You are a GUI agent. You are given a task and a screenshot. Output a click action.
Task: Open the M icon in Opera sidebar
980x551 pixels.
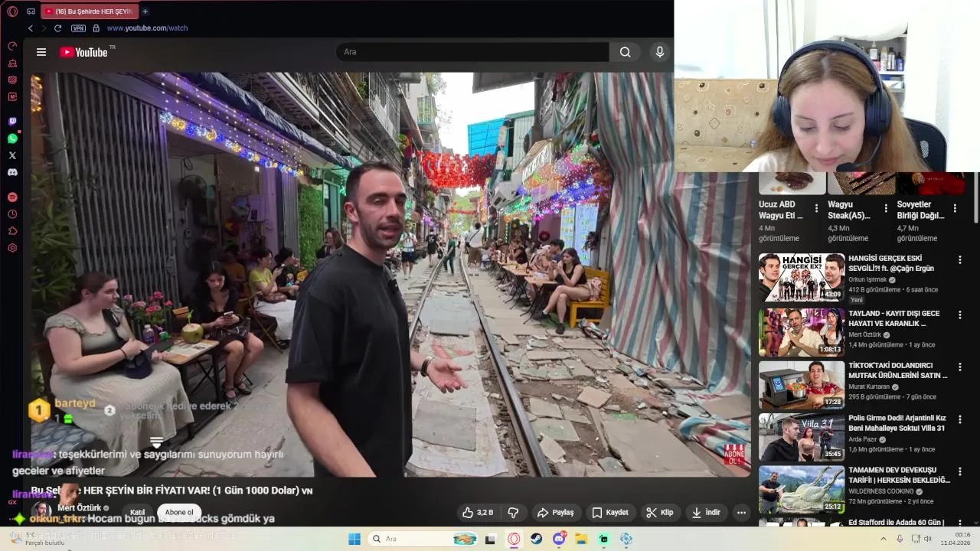coord(12,96)
